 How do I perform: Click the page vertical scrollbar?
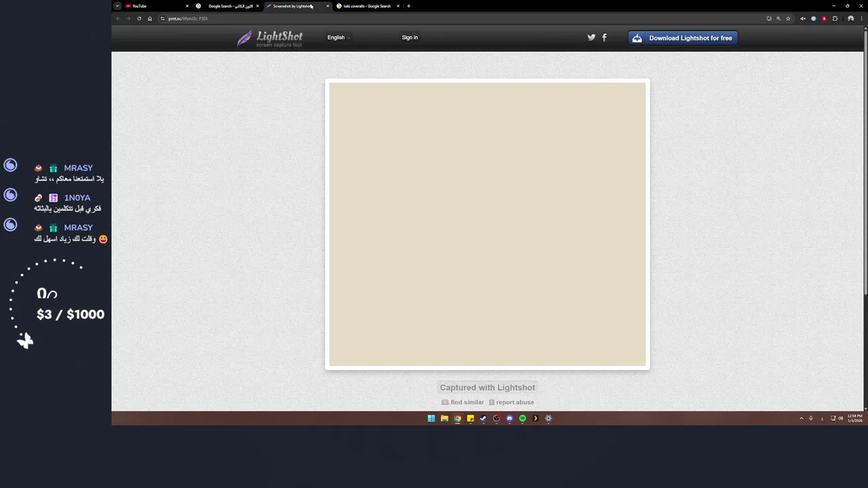(865, 163)
